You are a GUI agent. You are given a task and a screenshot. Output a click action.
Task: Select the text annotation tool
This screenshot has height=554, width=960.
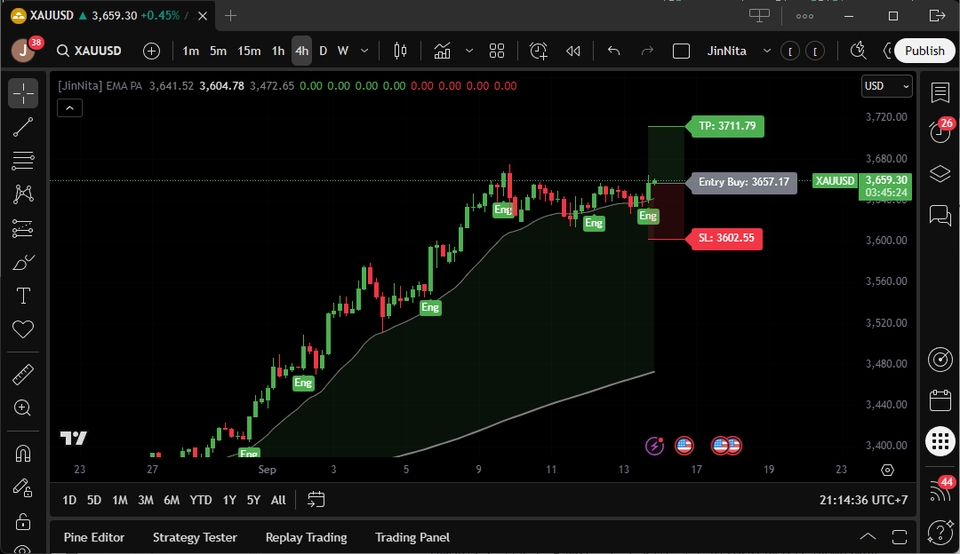(x=23, y=296)
